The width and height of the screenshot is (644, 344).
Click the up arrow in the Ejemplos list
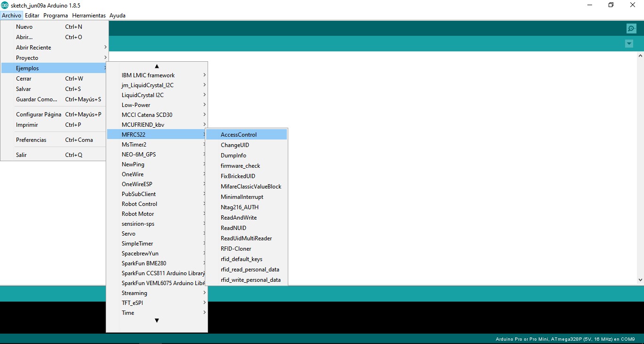click(157, 66)
